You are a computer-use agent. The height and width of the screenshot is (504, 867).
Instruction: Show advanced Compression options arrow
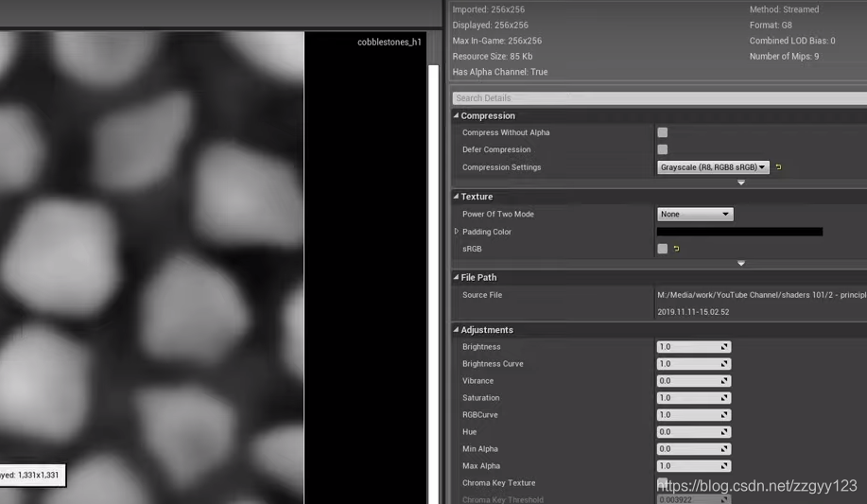pyautogui.click(x=741, y=182)
